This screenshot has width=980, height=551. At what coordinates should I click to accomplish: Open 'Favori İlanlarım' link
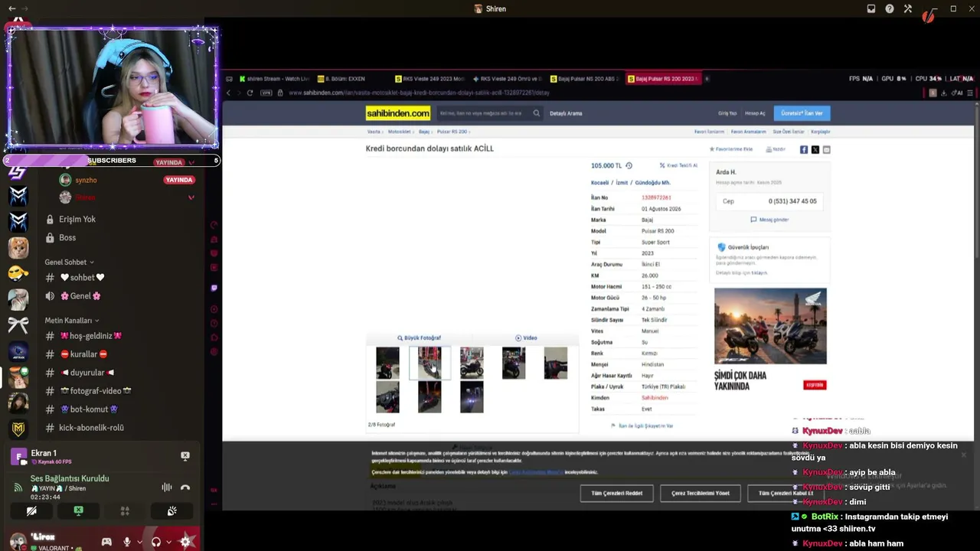pos(709,132)
